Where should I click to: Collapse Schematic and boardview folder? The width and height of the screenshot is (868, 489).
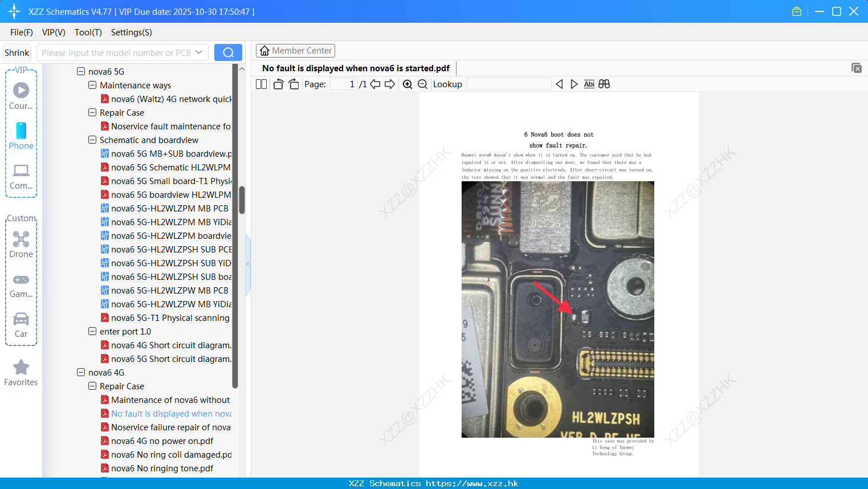tap(92, 140)
